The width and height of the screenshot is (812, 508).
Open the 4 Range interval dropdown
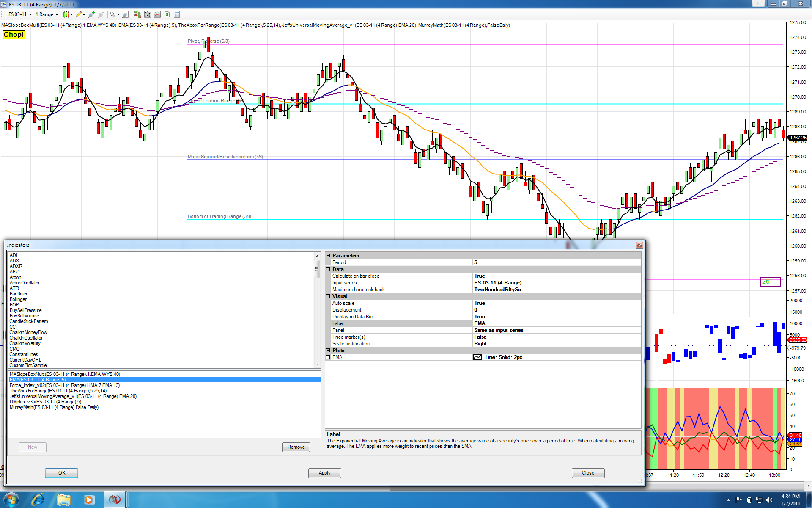pos(47,14)
